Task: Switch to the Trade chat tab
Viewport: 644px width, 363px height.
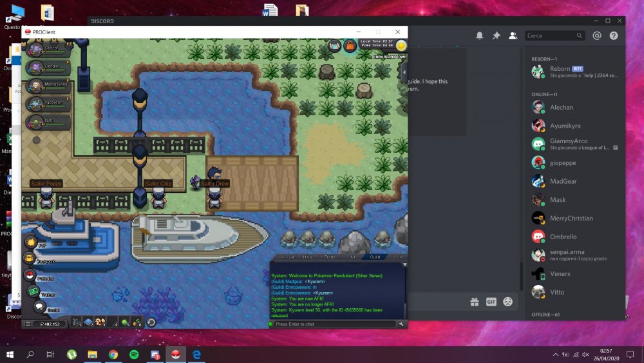Action: [329, 257]
